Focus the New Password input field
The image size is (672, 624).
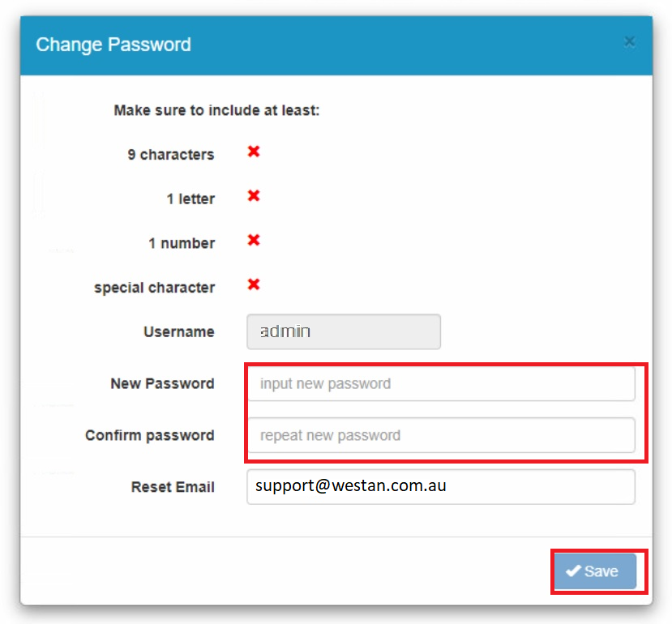click(x=440, y=383)
